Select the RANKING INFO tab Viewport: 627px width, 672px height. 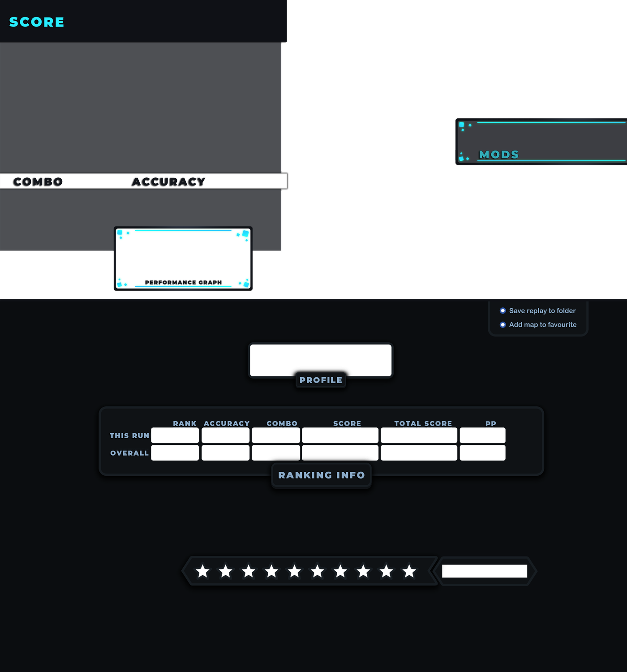pyautogui.click(x=322, y=475)
